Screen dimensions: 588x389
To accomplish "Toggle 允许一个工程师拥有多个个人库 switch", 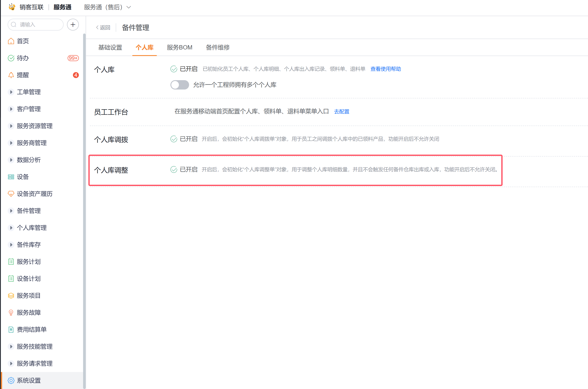I will (180, 85).
